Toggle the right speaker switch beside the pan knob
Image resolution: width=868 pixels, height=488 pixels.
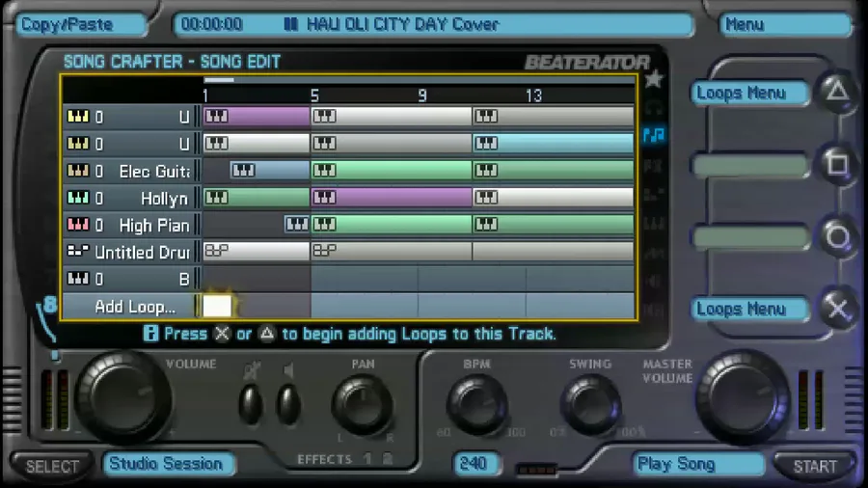288,403
